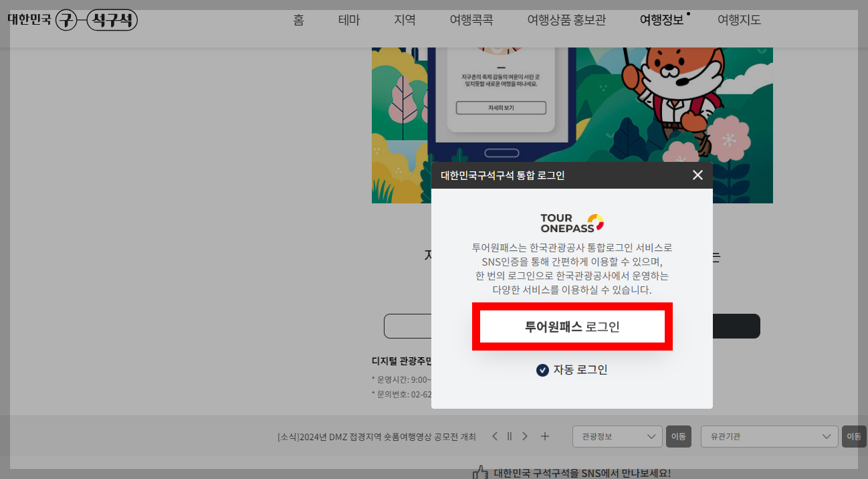Click the thumbs-up SNS icon
This screenshot has height=479, width=868.
point(480,472)
